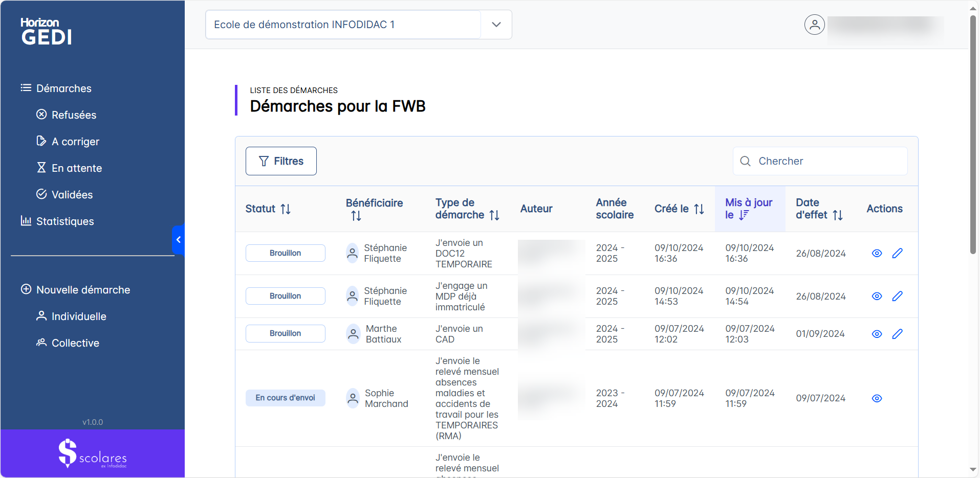Collapse the sidebar with the arrow tab

[178, 239]
